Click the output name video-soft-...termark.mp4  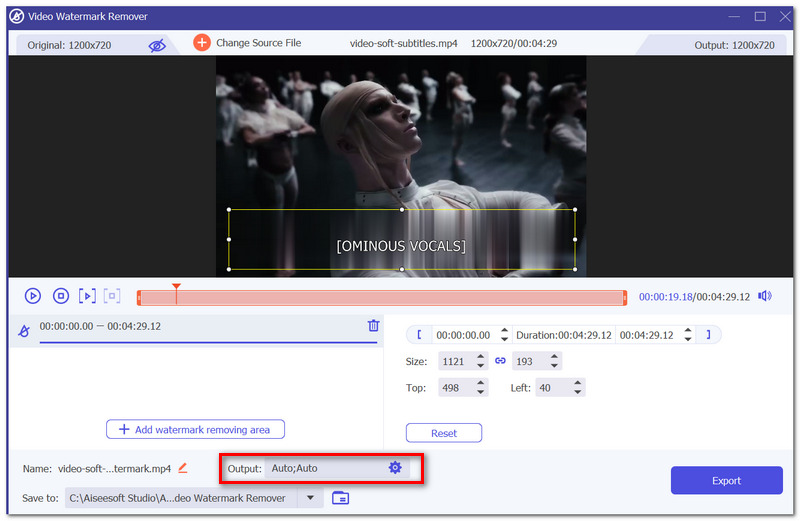pyautogui.click(x=114, y=468)
